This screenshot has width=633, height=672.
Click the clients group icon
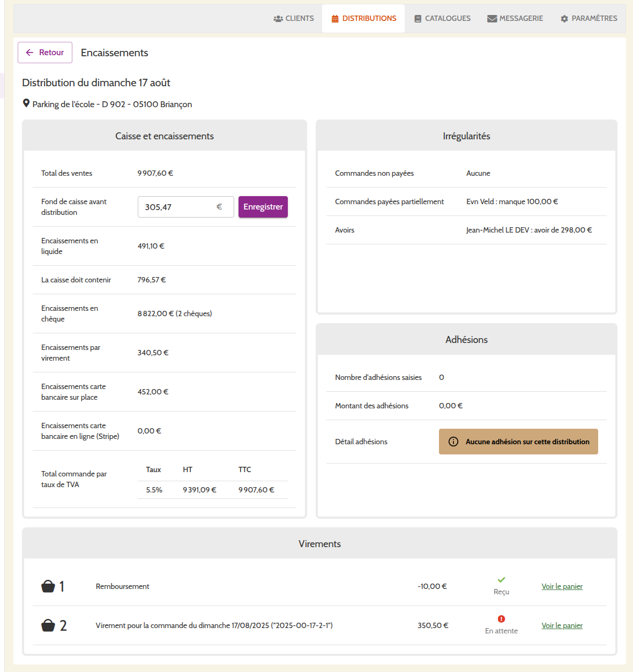coord(278,19)
